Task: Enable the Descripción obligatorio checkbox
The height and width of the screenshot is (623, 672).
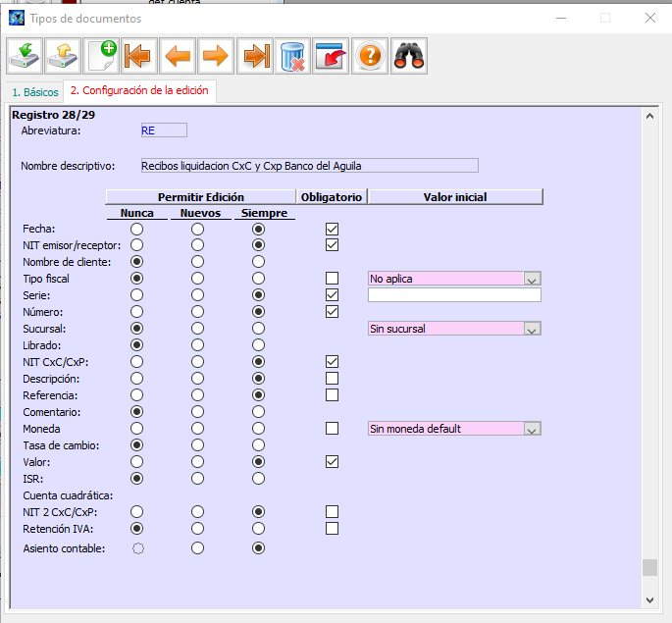Action: (x=332, y=379)
